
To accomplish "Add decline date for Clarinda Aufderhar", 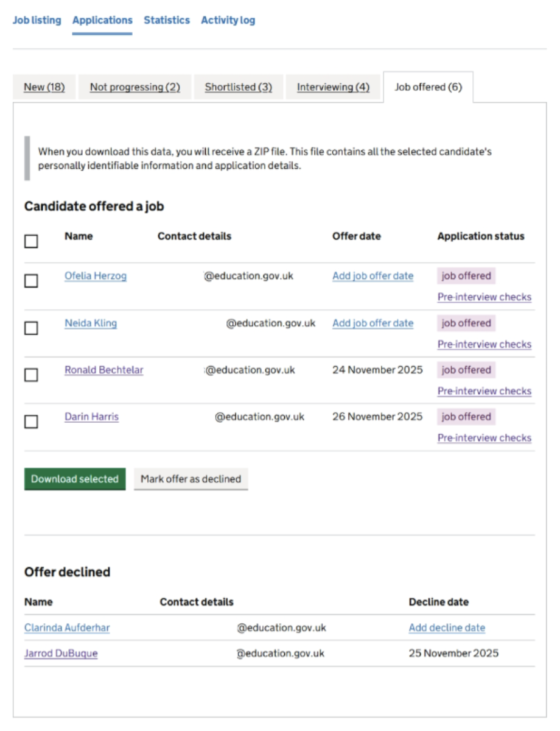I will click(x=447, y=627).
